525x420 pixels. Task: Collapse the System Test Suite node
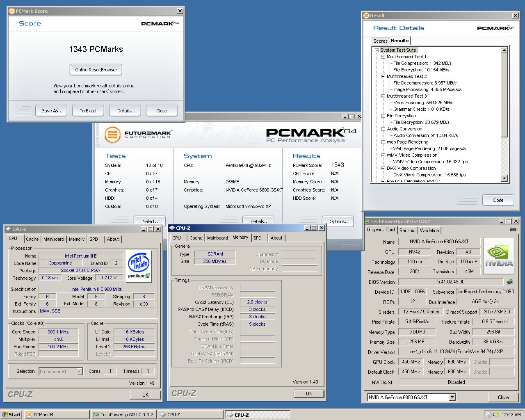pos(377,50)
